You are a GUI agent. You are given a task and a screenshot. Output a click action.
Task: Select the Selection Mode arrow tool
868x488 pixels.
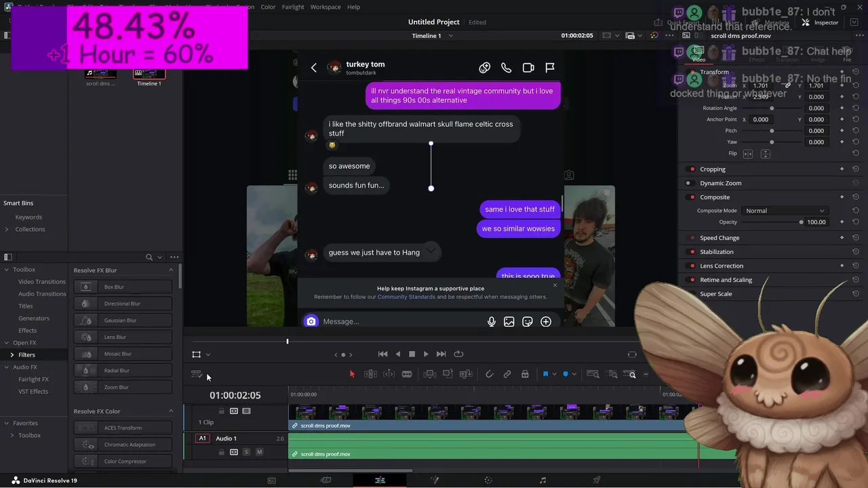[x=352, y=374]
